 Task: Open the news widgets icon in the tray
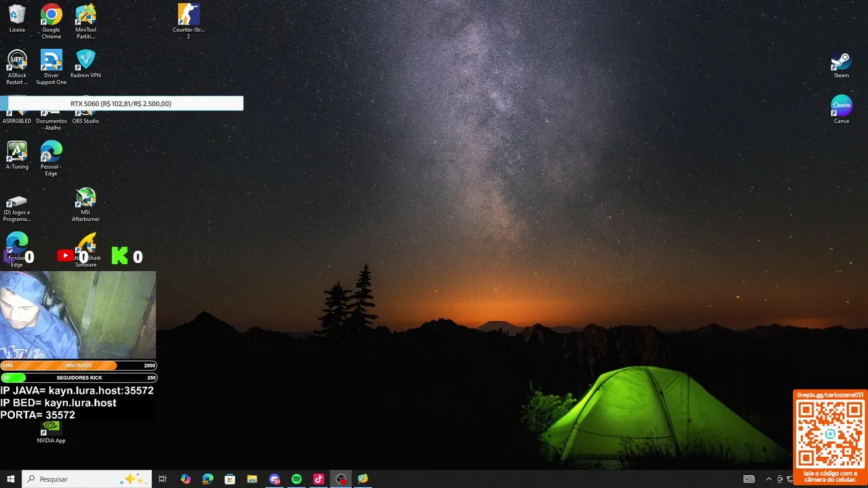tap(749, 479)
